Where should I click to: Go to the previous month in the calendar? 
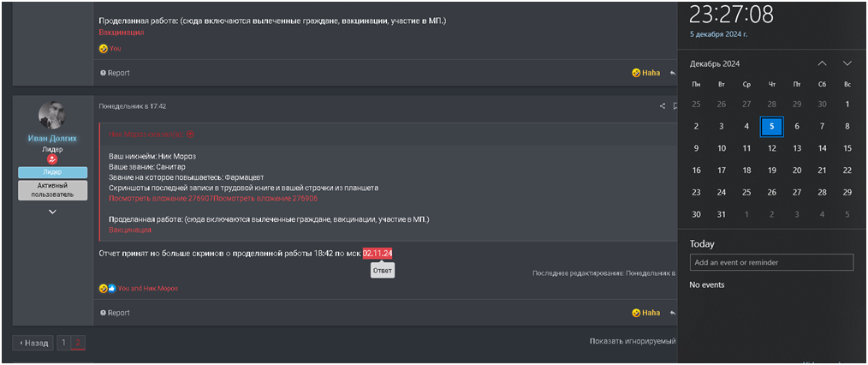tap(822, 63)
